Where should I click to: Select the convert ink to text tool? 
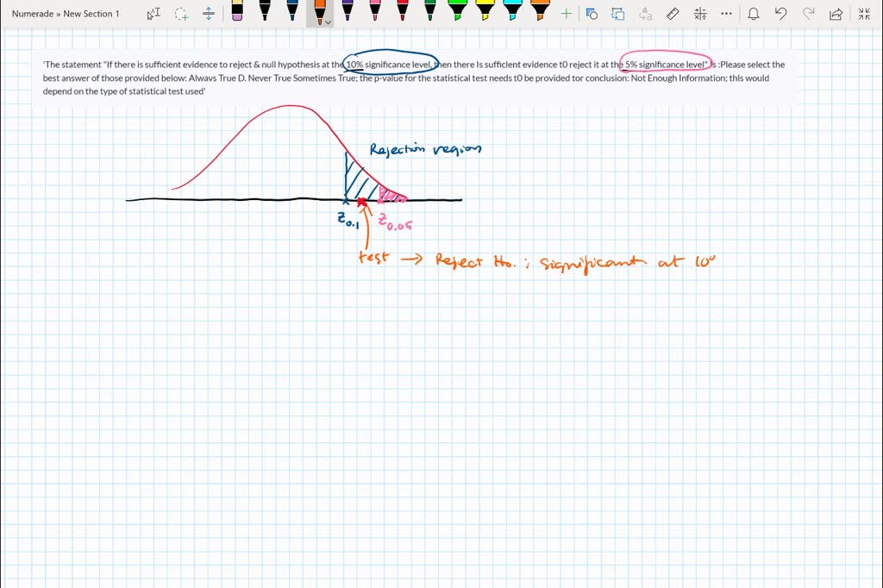pos(645,13)
